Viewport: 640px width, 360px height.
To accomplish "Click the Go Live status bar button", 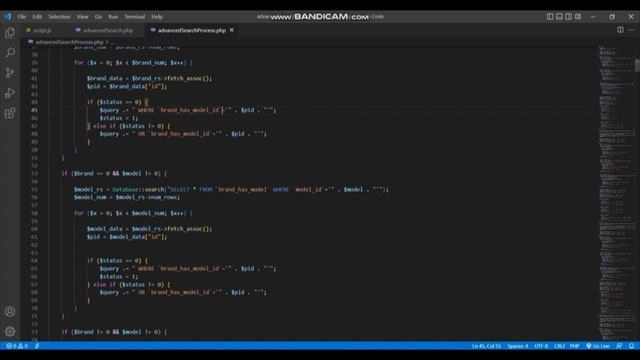I will (x=598, y=346).
